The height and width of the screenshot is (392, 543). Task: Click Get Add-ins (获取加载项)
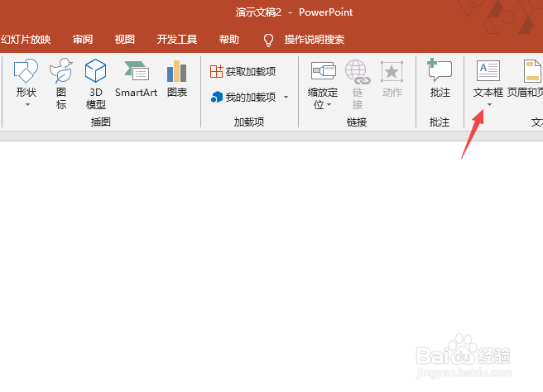tap(243, 72)
